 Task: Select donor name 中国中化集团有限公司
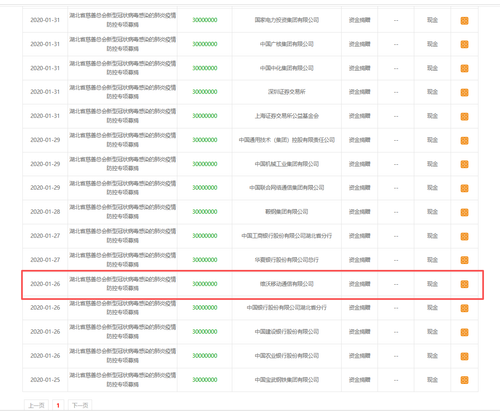point(287,68)
